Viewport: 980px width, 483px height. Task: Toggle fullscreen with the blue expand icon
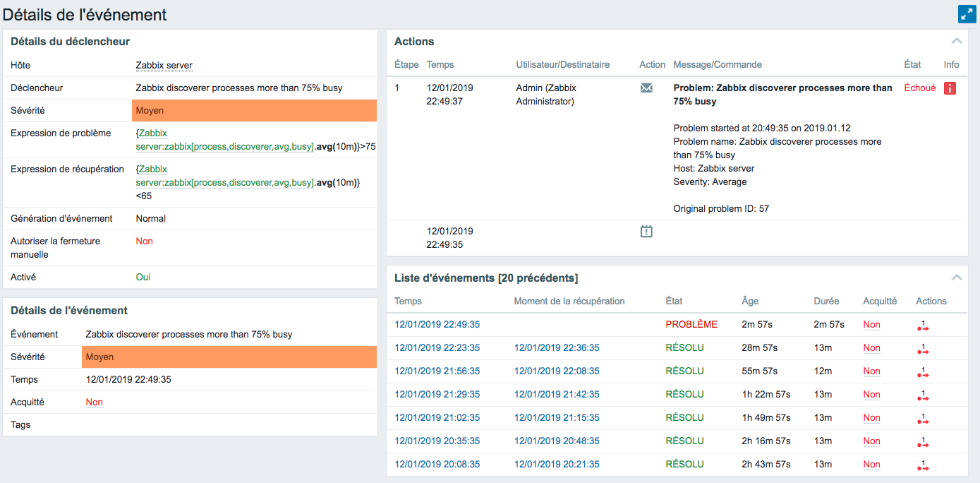pos(966,14)
